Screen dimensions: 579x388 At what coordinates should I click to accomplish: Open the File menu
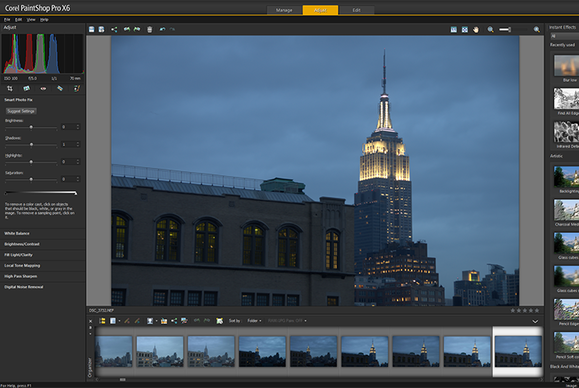(x=7, y=20)
